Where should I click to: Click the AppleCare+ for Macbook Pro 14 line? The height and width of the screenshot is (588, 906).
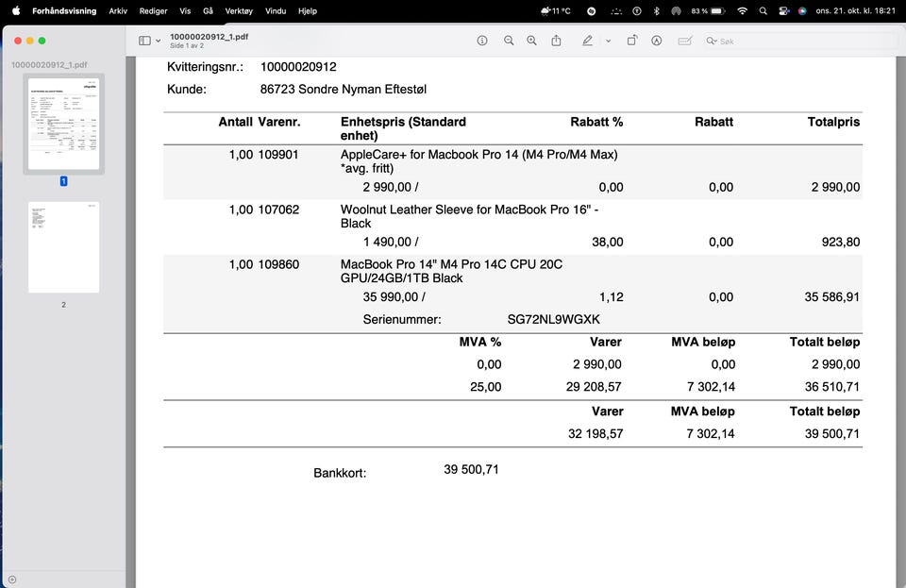[479, 161]
